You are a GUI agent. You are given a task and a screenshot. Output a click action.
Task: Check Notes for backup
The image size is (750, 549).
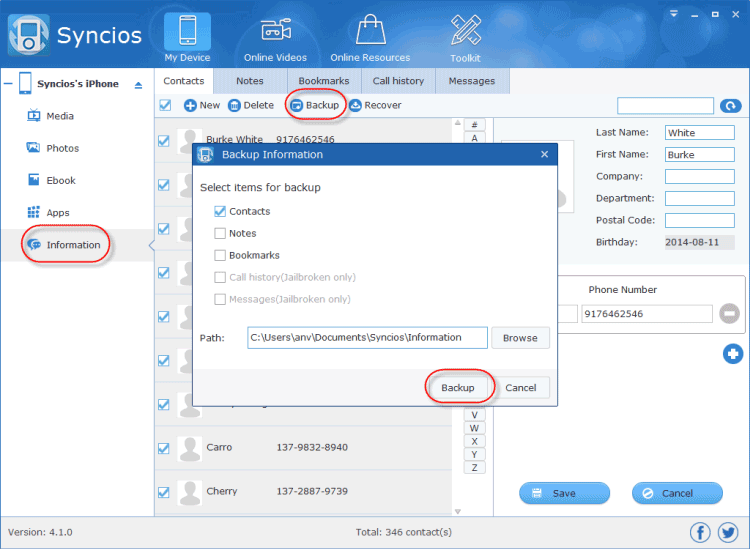[220, 233]
